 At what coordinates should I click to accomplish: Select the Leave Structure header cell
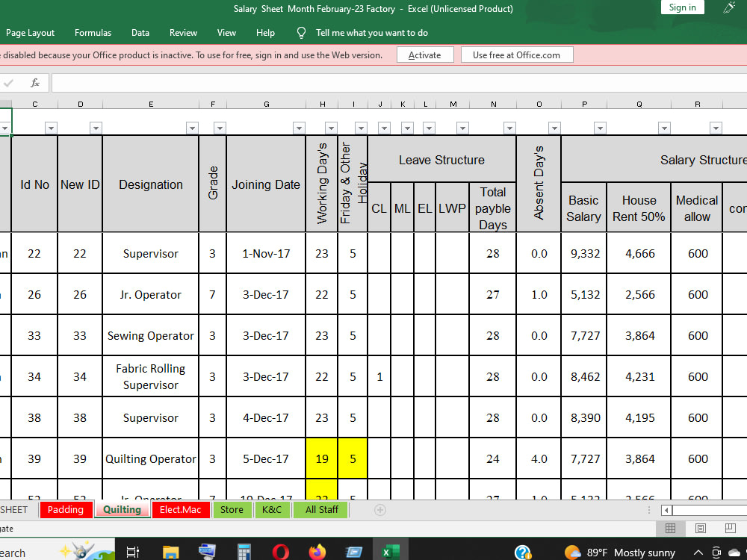click(x=441, y=160)
